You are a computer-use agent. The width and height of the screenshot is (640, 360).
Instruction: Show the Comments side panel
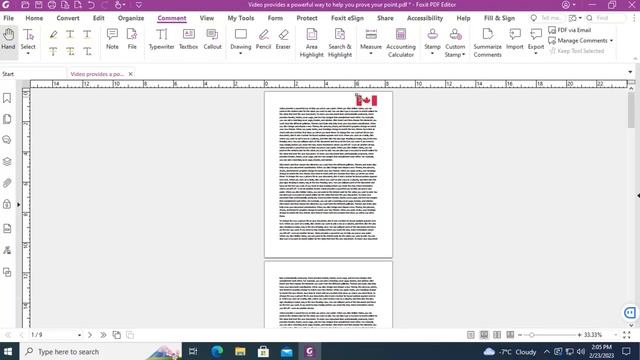click(x=7, y=140)
